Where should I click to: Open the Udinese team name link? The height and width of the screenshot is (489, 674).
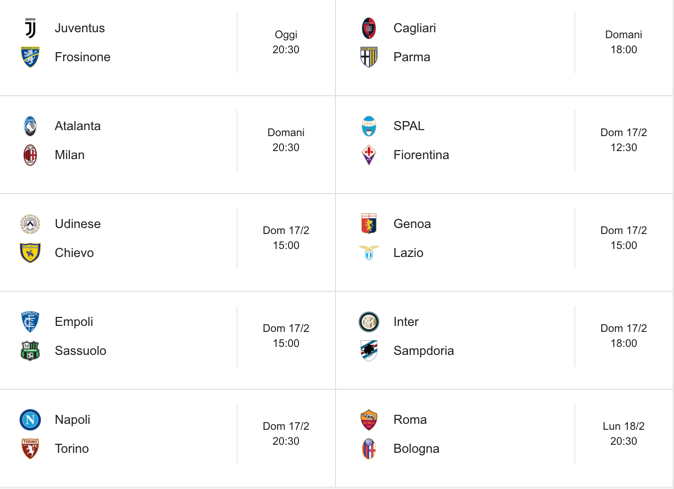[78, 223]
